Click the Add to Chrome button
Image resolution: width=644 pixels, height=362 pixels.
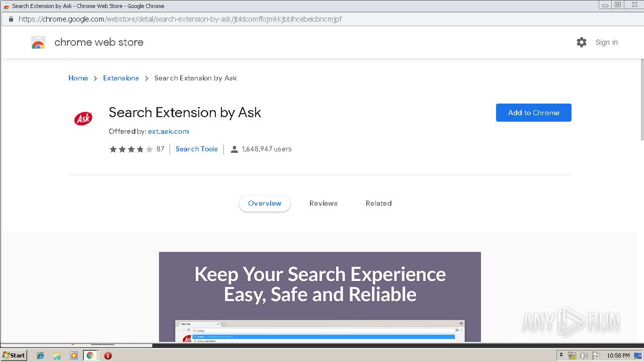coord(534,113)
